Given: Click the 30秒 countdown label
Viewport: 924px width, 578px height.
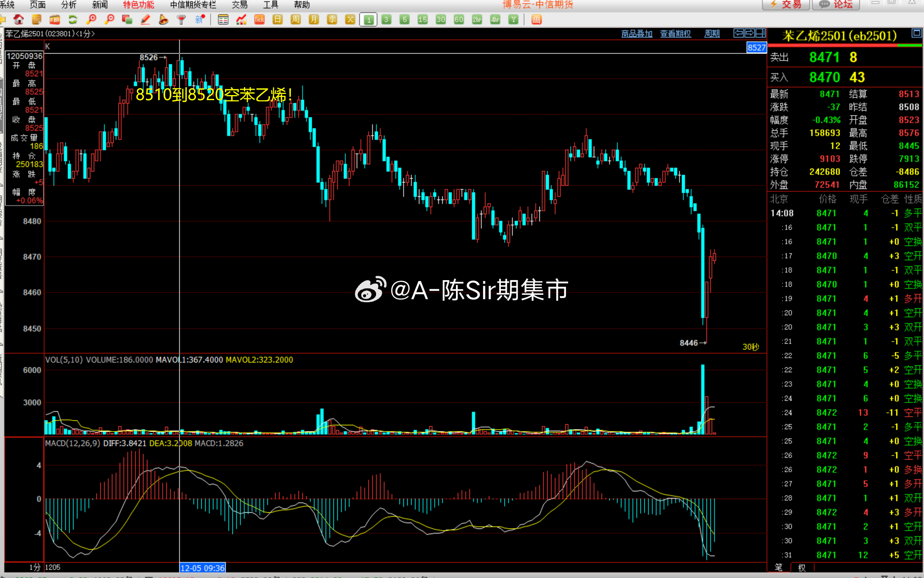Looking at the screenshot, I should click(751, 347).
